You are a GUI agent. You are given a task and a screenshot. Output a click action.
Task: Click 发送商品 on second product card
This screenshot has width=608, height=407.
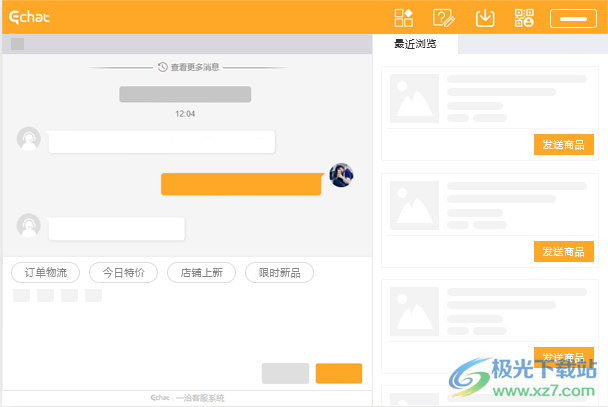pyautogui.click(x=563, y=252)
